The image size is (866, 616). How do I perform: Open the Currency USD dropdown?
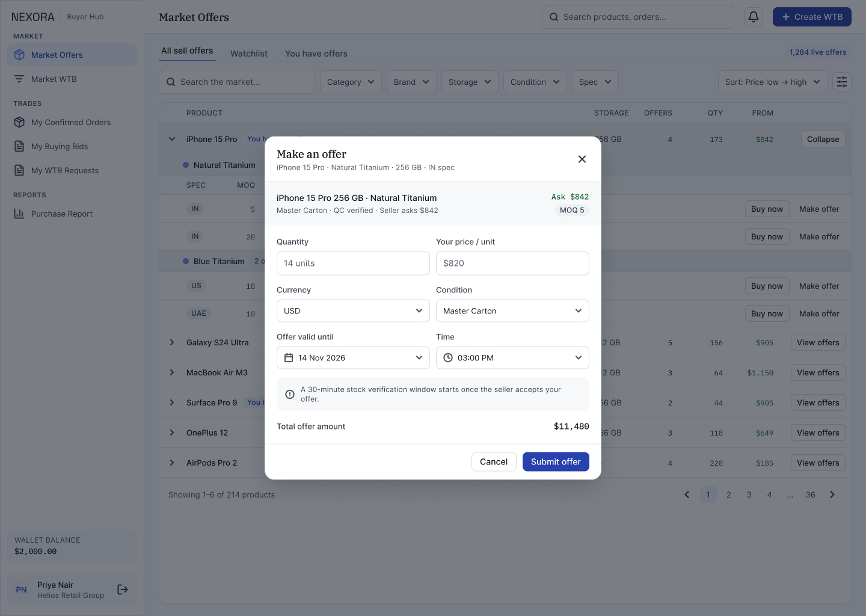[353, 311]
